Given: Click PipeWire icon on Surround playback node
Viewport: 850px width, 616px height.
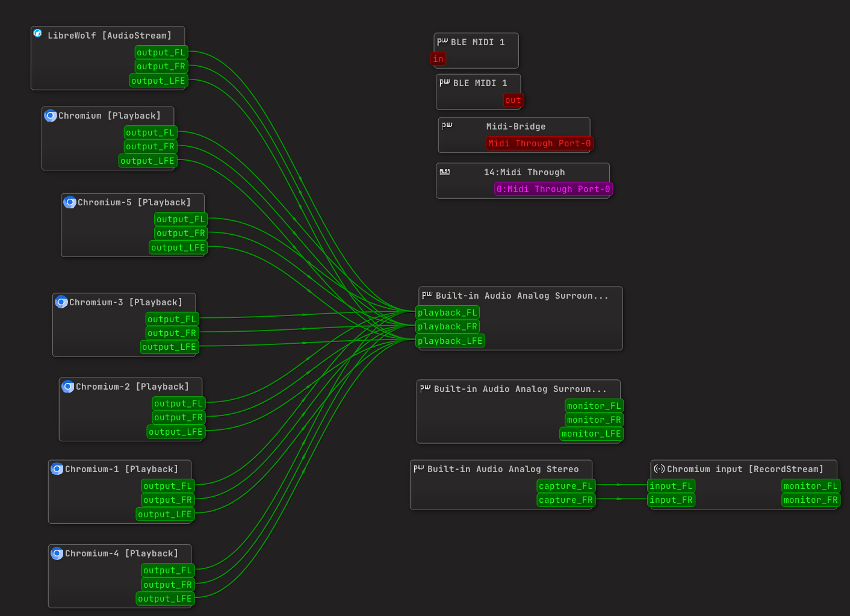Looking at the screenshot, I should (x=427, y=295).
